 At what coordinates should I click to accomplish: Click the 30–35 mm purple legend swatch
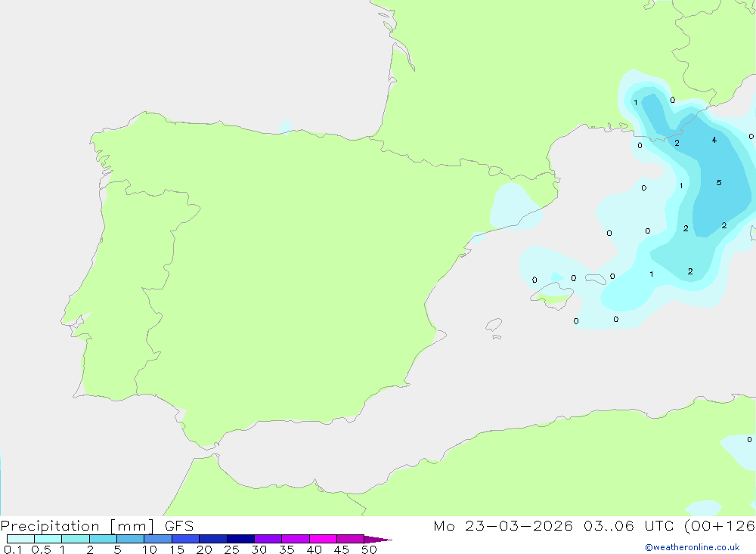point(268,539)
